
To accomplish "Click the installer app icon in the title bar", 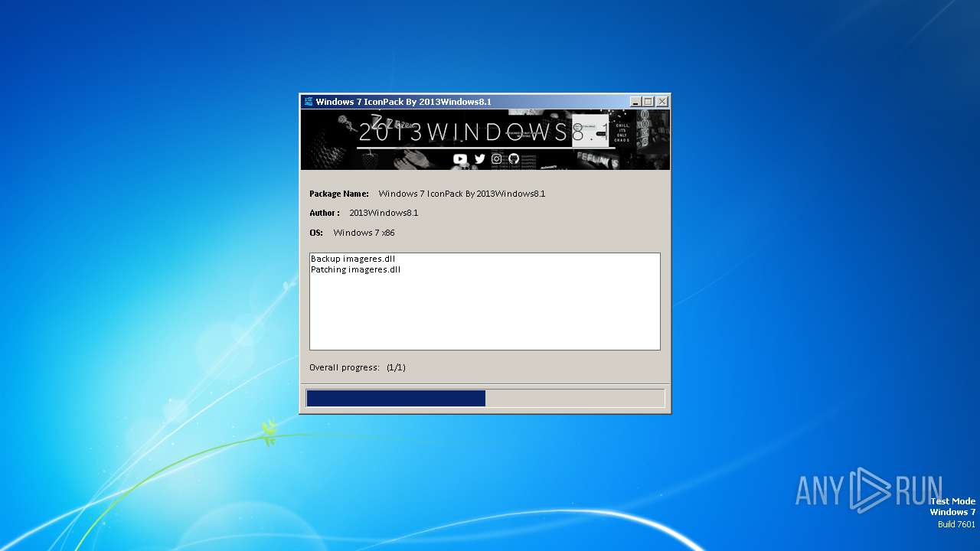I will click(x=308, y=102).
